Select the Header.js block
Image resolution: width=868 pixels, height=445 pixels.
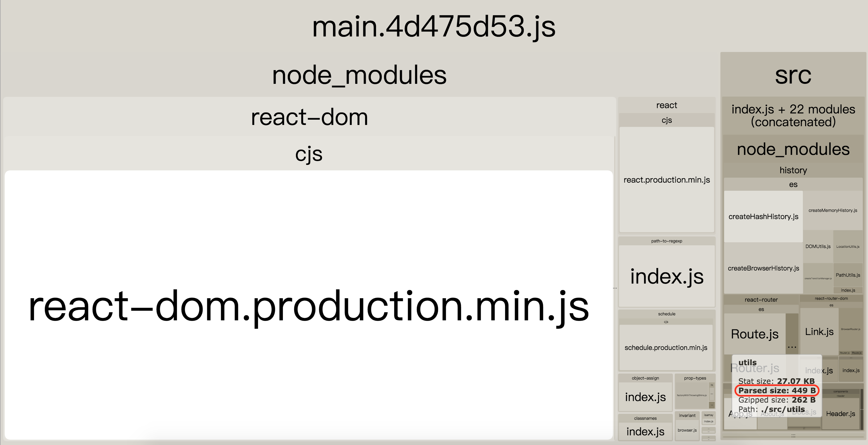[840, 414]
